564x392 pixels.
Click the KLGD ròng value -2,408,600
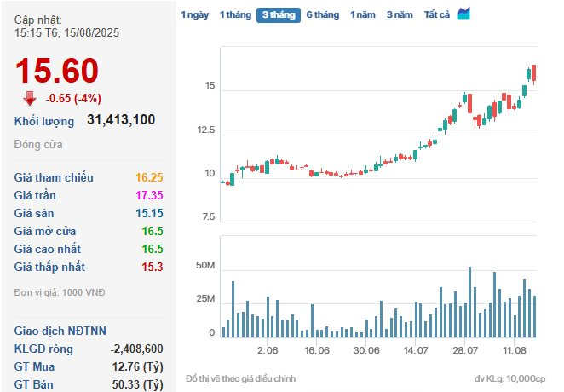(x=136, y=349)
